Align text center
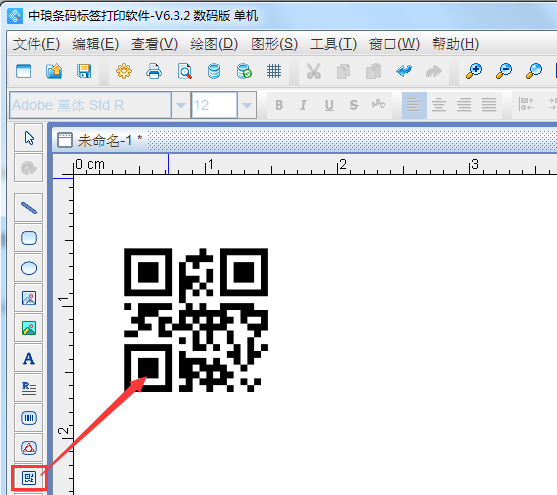 tap(439, 105)
